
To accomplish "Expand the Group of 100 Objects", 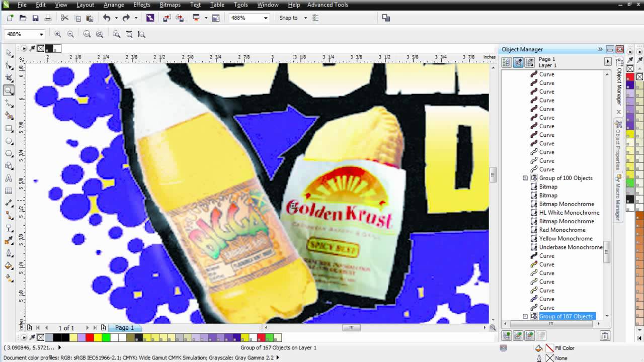I will pyautogui.click(x=525, y=178).
